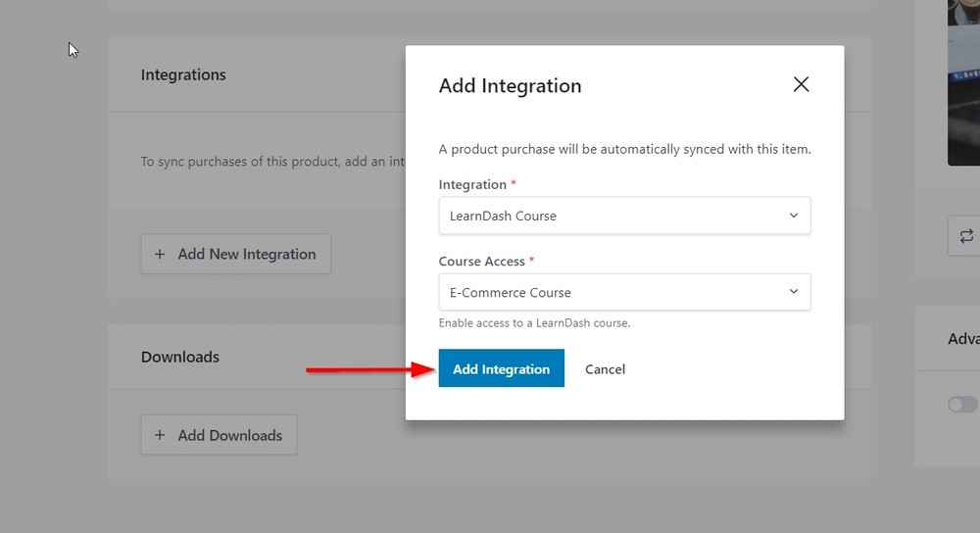Toggle the switch in the right sidebar
Screen dimensions: 980x533
[962, 405]
